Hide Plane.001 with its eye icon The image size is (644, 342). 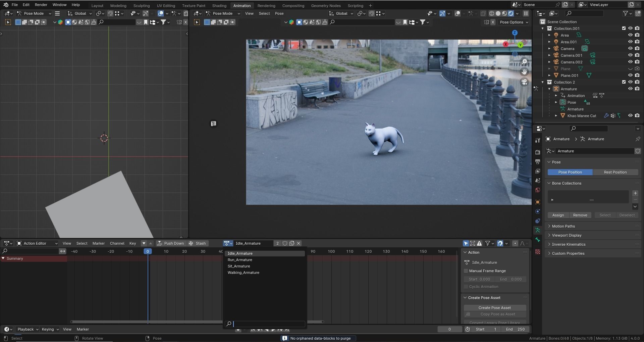pos(630,76)
